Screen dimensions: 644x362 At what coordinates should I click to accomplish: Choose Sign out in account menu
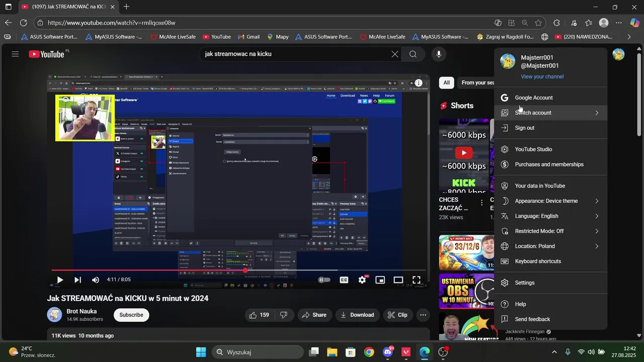(x=550, y=128)
